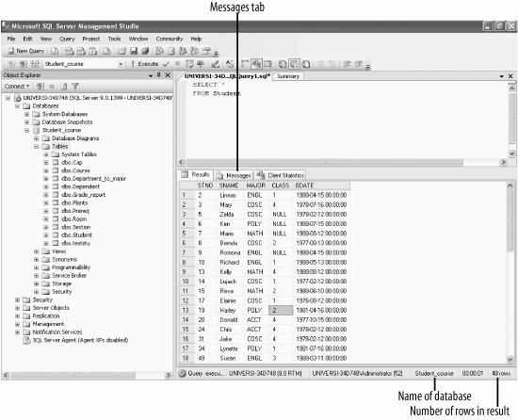Uncomment the selected lines icon

pyautogui.click(x=332, y=64)
